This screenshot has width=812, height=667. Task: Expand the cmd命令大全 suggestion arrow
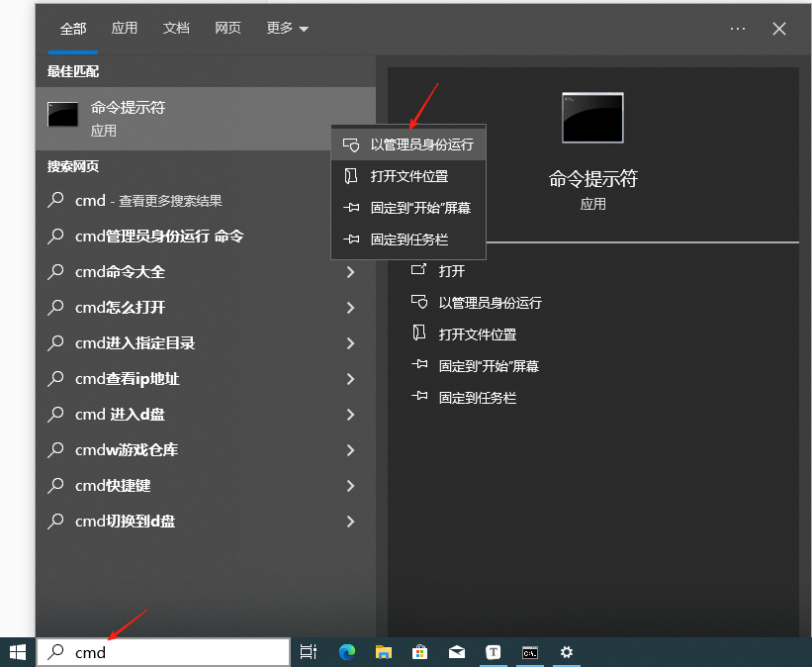[350, 272]
